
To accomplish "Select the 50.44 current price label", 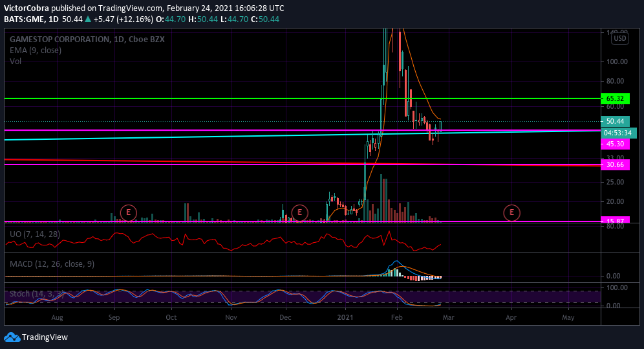I will click(x=615, y=121).
